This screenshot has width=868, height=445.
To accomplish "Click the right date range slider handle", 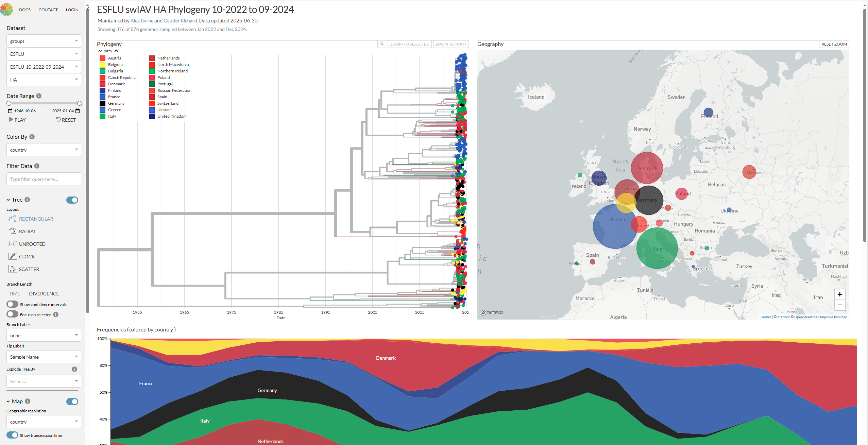I will coord(80,103).
